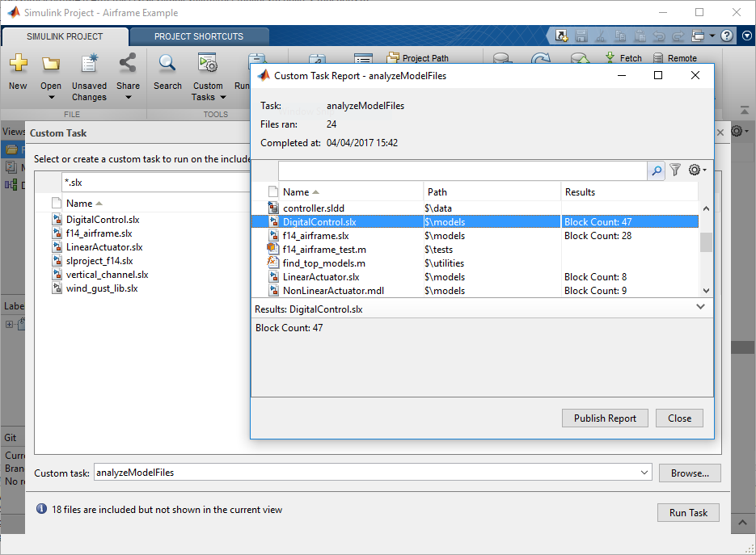Open the quick access toolbar dropdown arrow
Viewport: 756px width, 555px height.
tap(712, 36)
